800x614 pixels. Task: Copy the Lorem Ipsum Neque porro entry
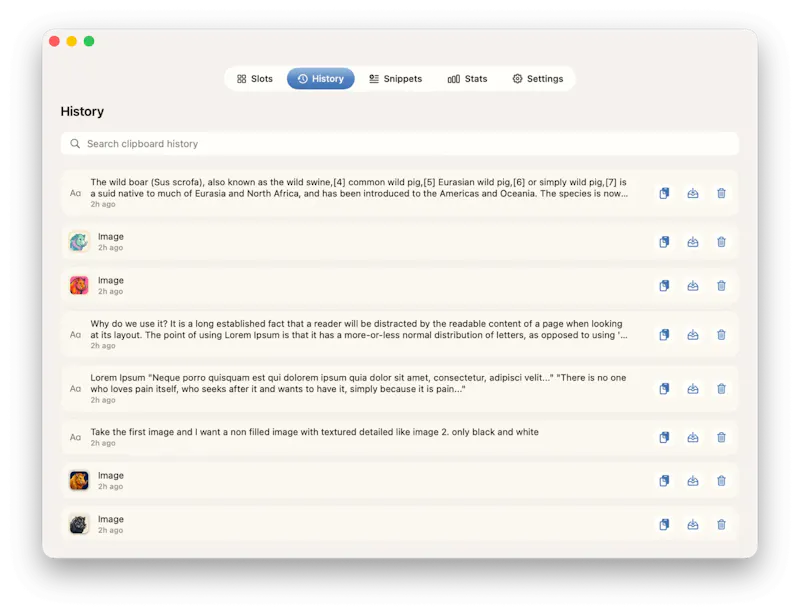click(x=664, y=389)
